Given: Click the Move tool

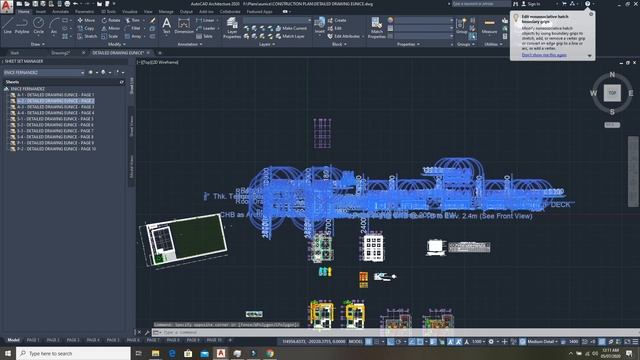Looking at the screenshot, I should pyautogui.click(x=86, y=20).
